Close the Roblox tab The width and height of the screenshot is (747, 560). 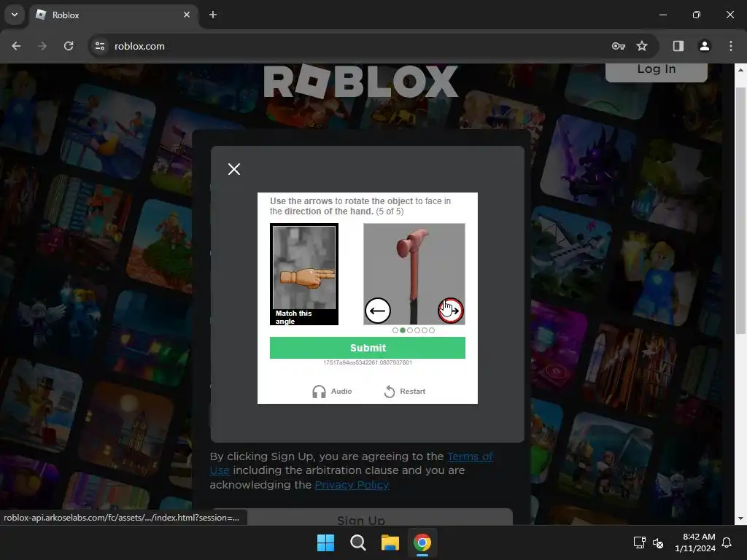coord(187,15)
